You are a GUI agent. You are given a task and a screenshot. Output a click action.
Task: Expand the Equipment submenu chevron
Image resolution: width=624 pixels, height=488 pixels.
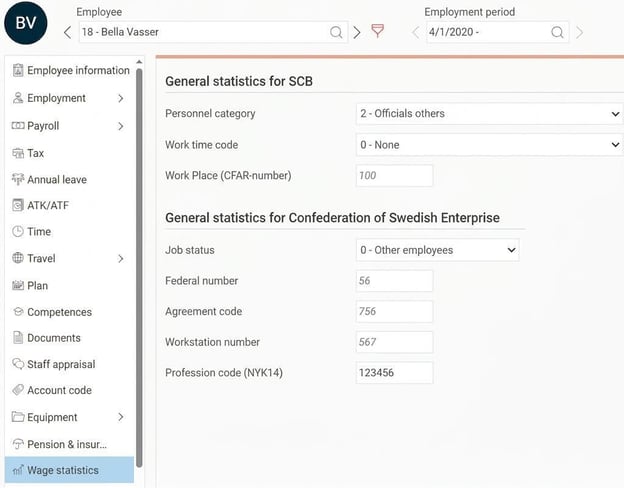(121, 417)
